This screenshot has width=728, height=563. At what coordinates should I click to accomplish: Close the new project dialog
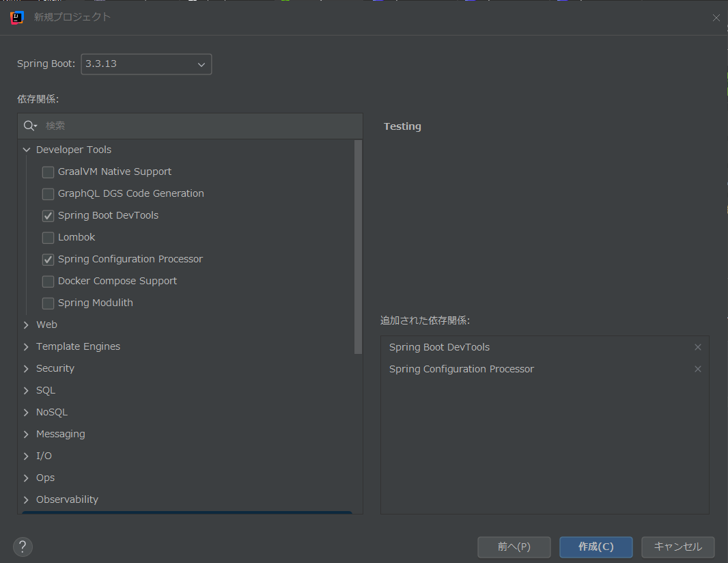click(716, 18)
